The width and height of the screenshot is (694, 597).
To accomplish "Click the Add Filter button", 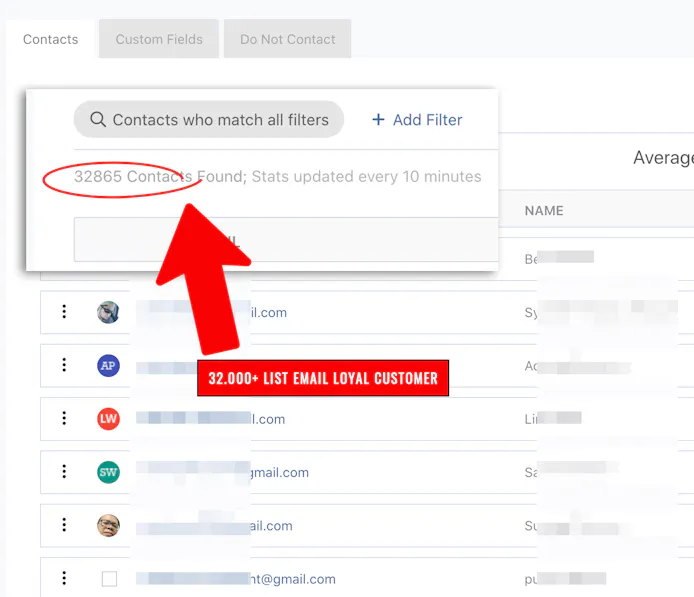I will pos(417,120).
